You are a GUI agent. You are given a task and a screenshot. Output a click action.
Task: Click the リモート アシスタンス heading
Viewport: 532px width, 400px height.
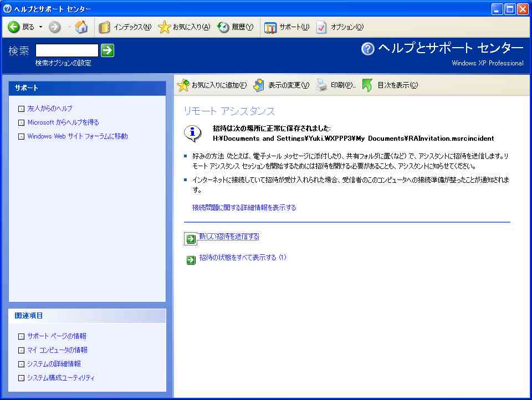(x=229, y=111)
